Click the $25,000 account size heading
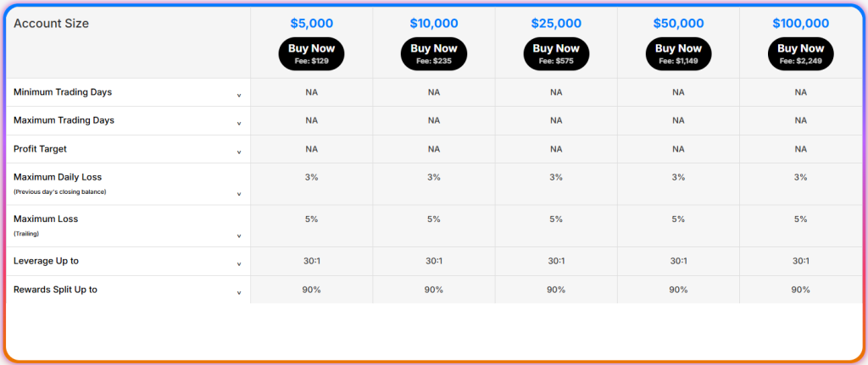The width and height of the screenshot is (868, 365). [x=556, y=24]
